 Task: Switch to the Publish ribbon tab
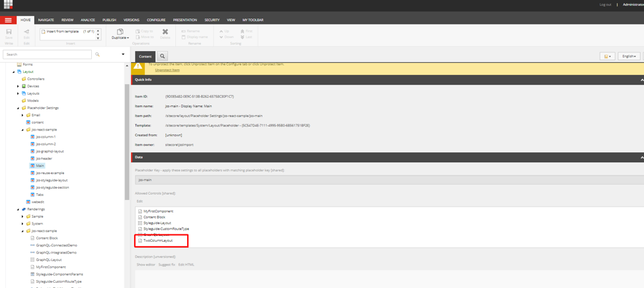(x=109, y=20)
